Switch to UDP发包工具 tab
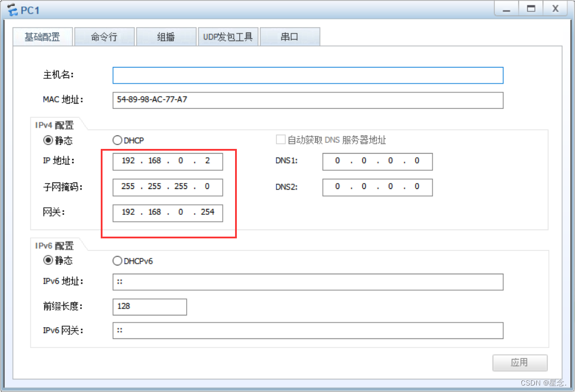The width and height of the screenshot is (575, 392). pyautogui.click(x=228, y=36)
